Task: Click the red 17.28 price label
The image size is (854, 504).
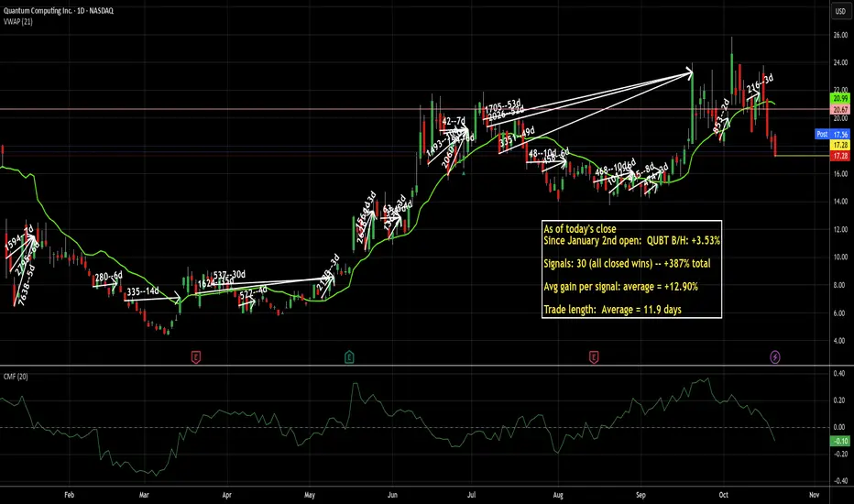Action: 840,157
